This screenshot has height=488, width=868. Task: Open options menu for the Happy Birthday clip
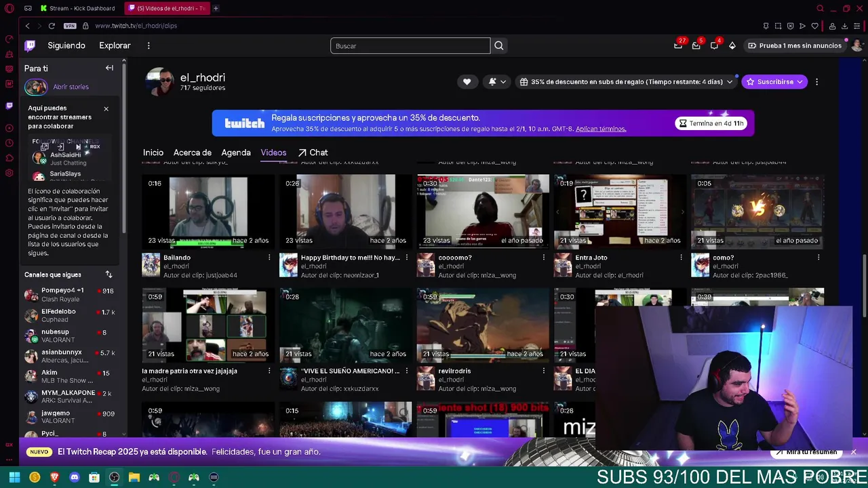pos(407,258)
